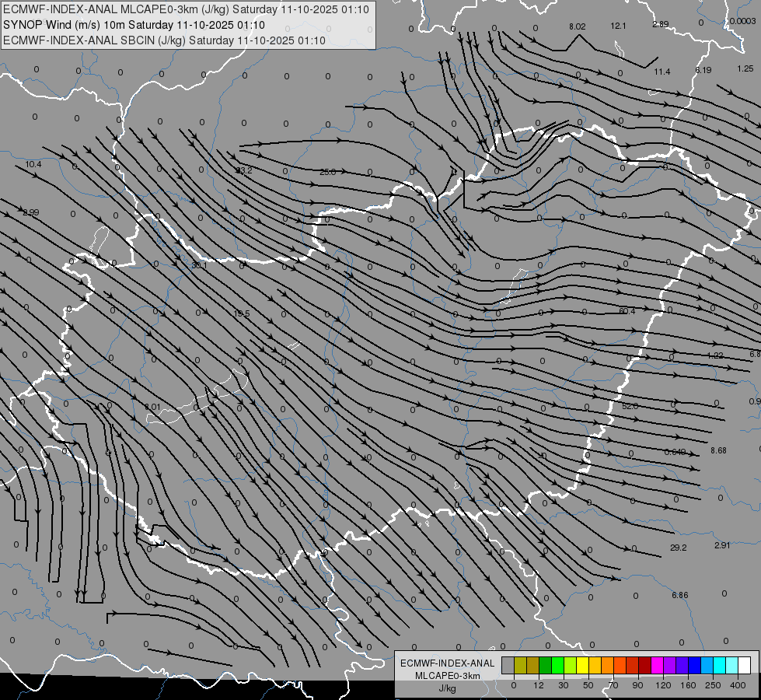Viewport: 761px width, 700px height.
Task: Click the map value '10.4'
Action: pyautogui.click(x=33, y=164)
